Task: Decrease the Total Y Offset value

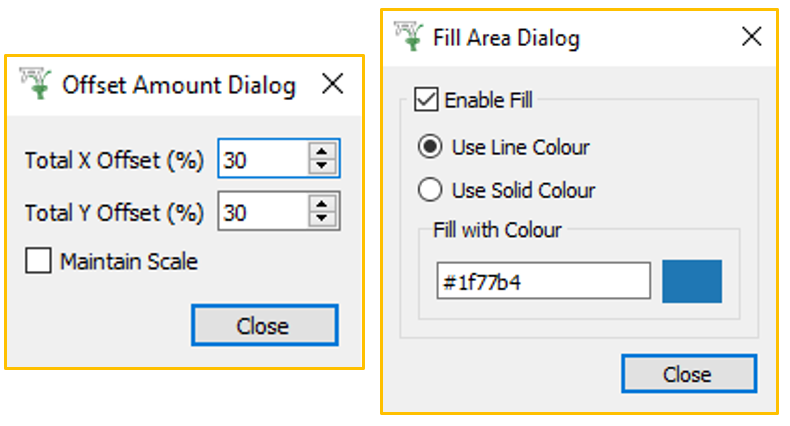Action: click(321, 219)
